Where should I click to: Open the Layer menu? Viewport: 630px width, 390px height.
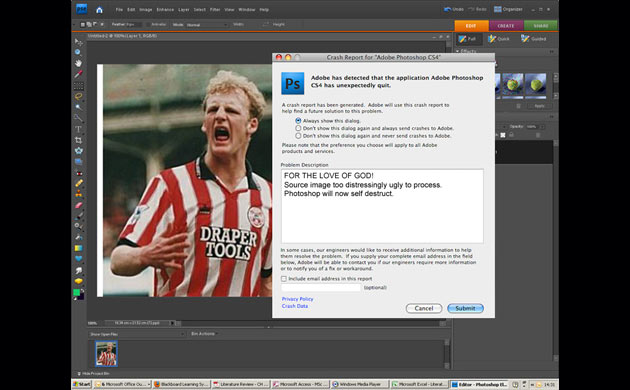coord(184,10)
